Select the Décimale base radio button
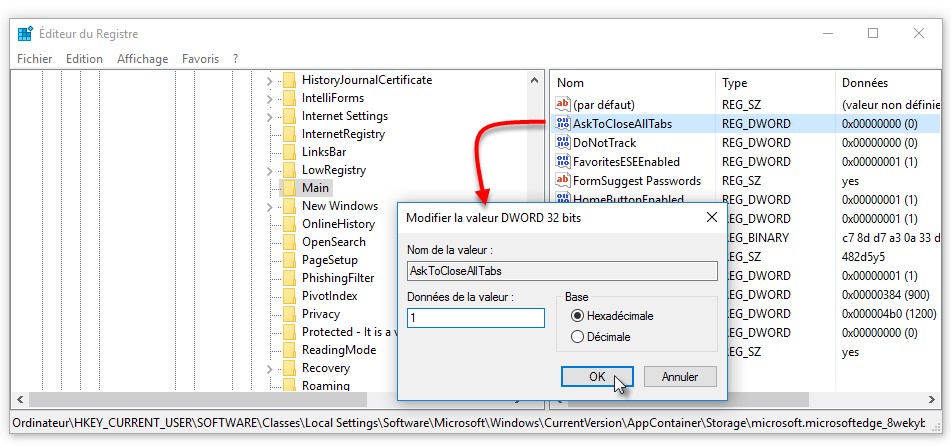Viewport: 951px width, 446px height. pyautogui.click(x=576, y=337)
